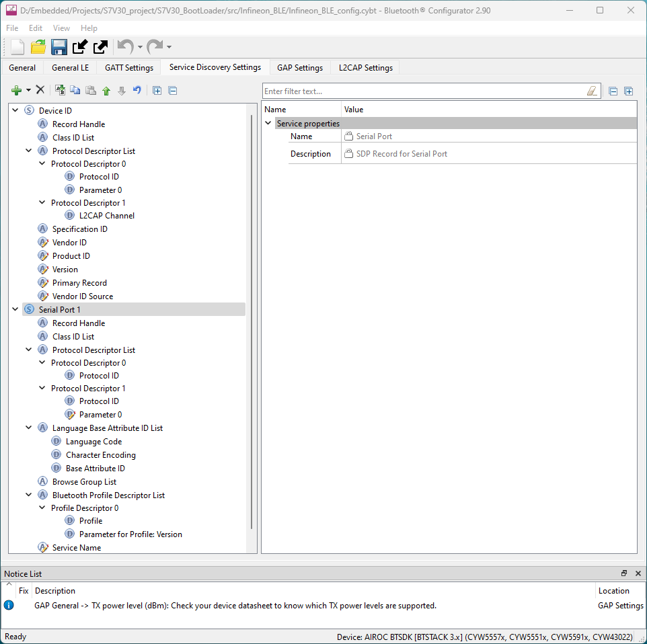The height and width of the screenshot is (644, 647).
Task: Open the Redo history dropdown arrow
Action: [x=169, y=47]
